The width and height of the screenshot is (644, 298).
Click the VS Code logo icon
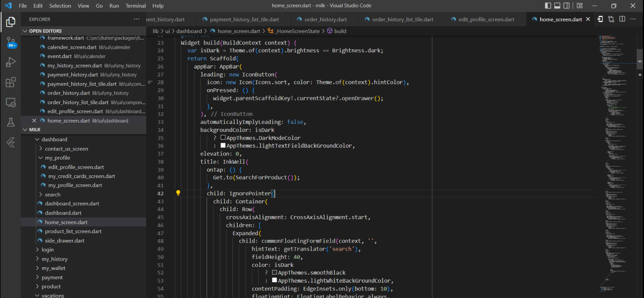[8, 5]
